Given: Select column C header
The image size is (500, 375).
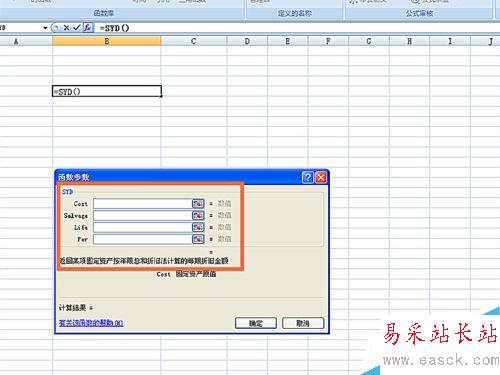Looking at the screenshot, I should click(x=194, y=41).
